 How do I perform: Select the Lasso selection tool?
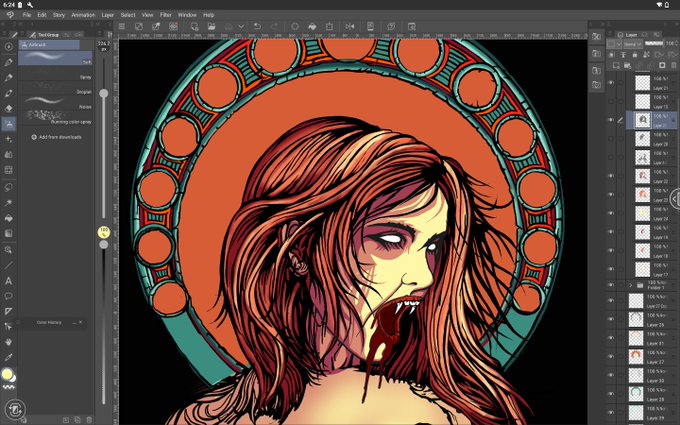coord(8,187)
